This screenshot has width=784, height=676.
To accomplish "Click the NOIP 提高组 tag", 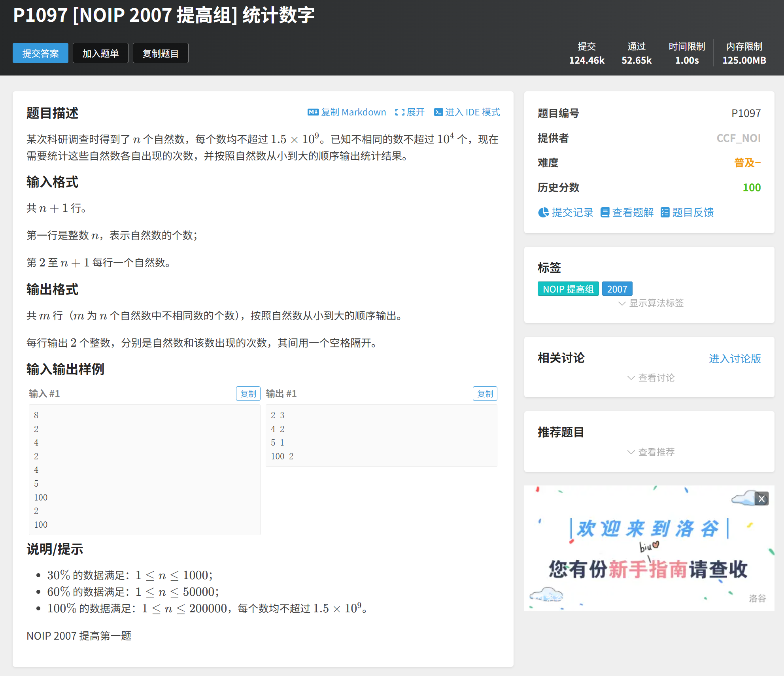I will pos(568,289).
